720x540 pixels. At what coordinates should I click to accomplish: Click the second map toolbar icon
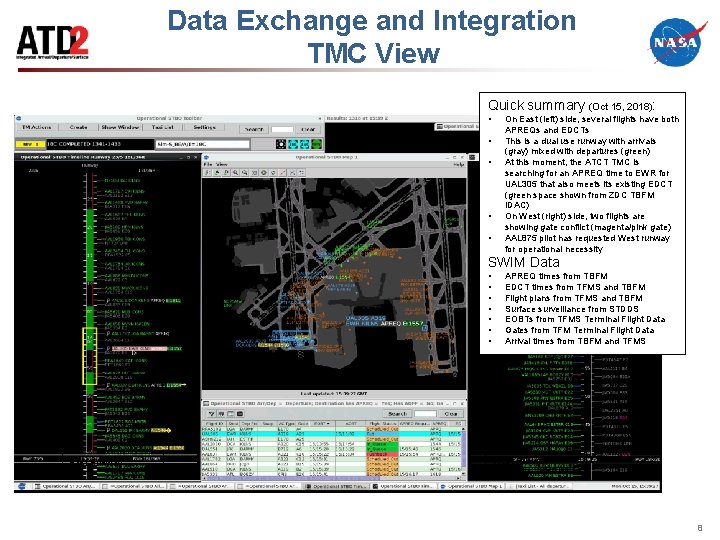pyautogui.click(x=217, y=173)
